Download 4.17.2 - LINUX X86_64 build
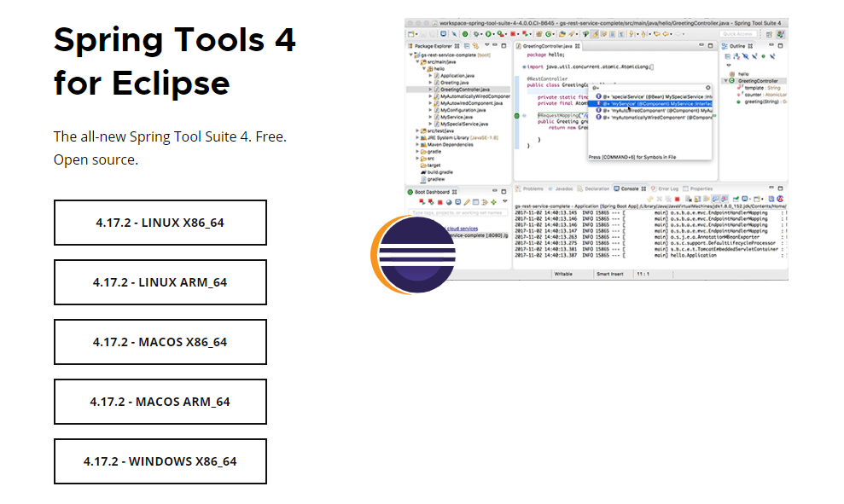Viewport: 844px width, 504px height. [x=160, y=223]
